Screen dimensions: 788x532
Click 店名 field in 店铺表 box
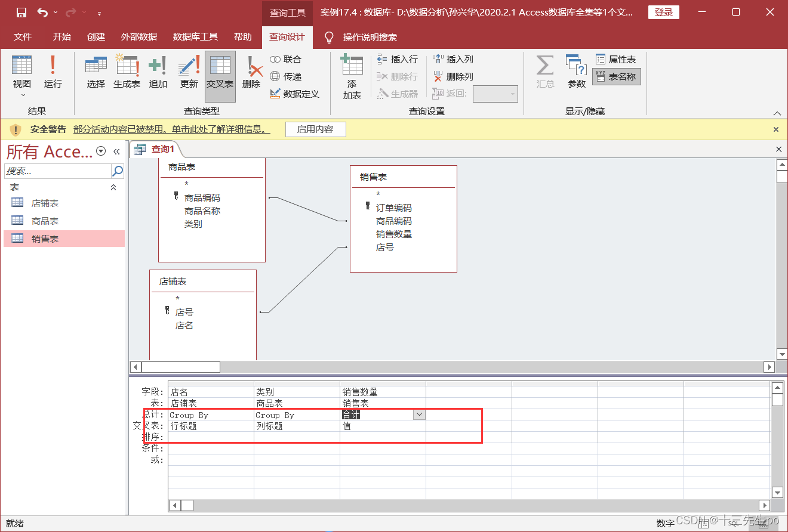pos(184,326)
